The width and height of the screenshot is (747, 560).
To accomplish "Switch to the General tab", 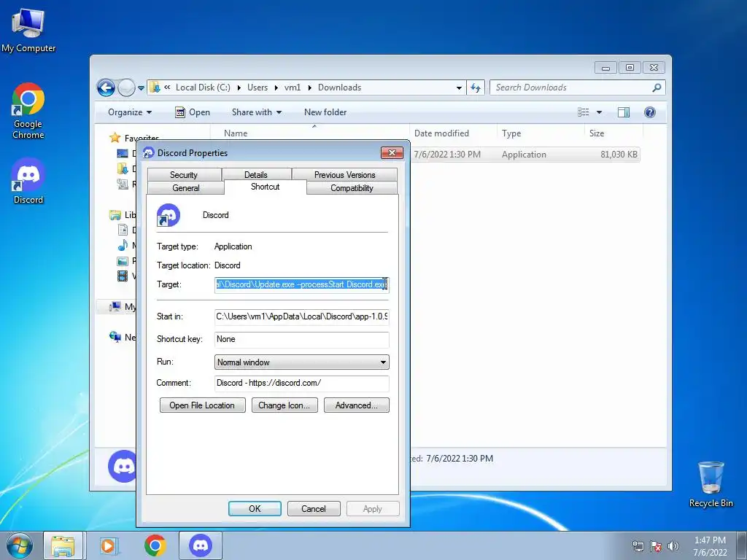I will click(186, 188).
